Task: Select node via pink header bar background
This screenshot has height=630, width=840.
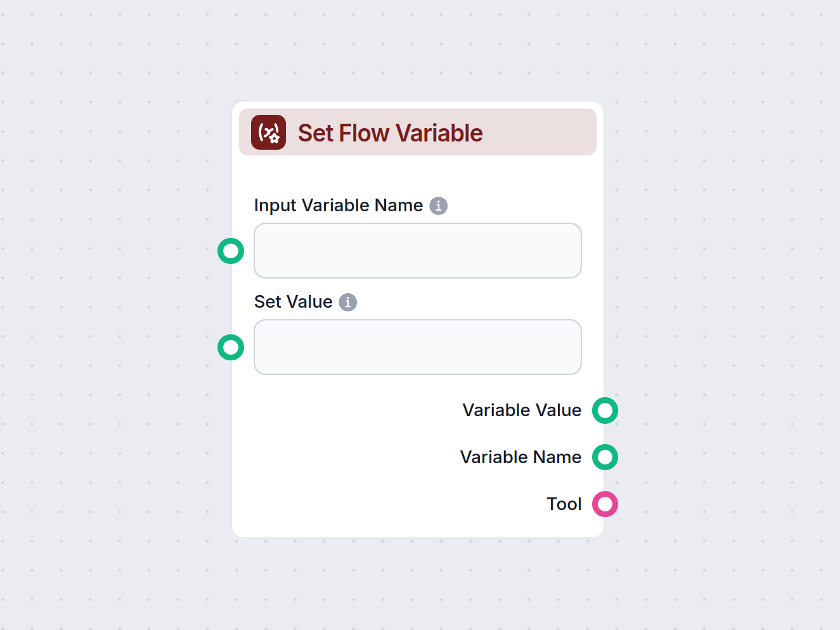Action: pos(539,132)
